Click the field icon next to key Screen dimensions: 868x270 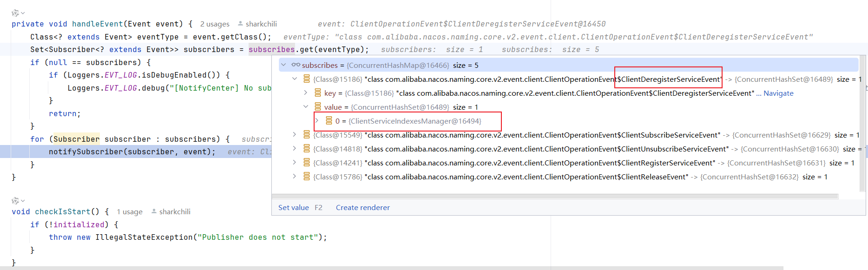318,93
